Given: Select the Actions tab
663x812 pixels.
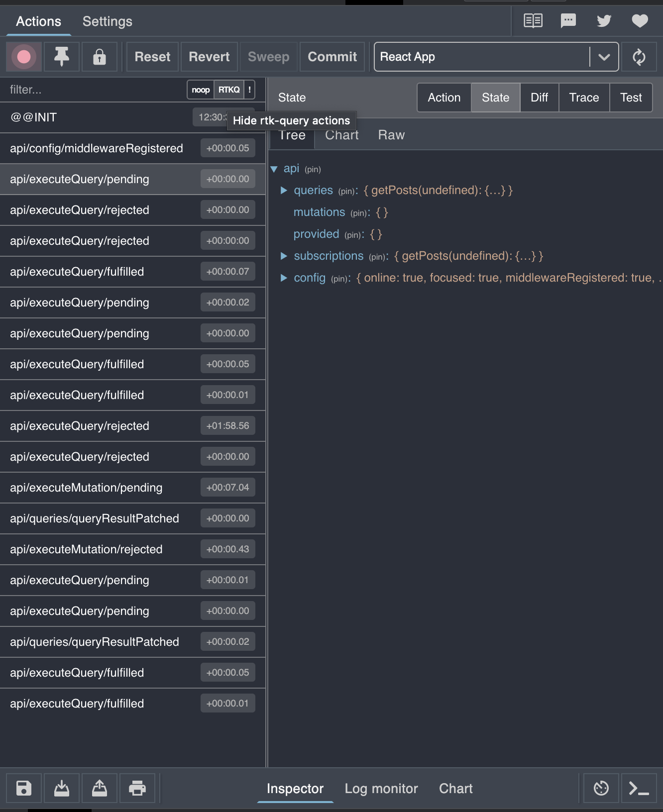Looking at the screenshot, I should point(38,21).
